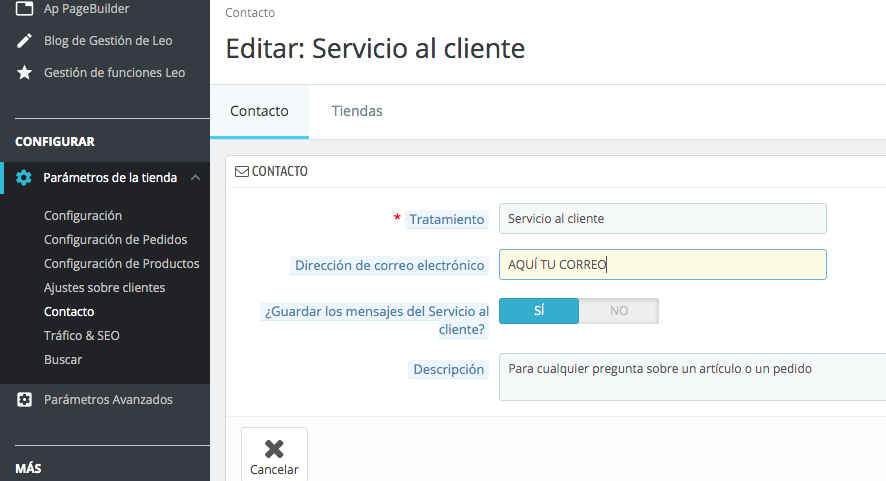Switch to the Tiendas tab
The height and width of the screenshot is (481, 886).
coord(357,111)
